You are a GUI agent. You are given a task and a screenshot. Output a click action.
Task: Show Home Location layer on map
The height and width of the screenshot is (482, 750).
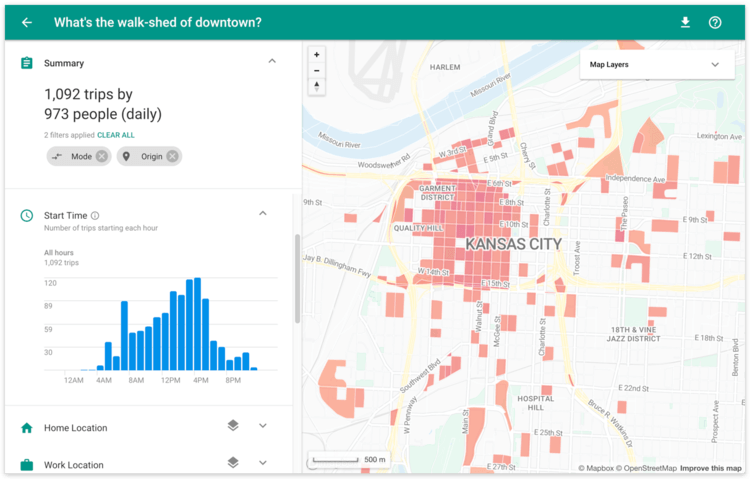point(232,426)
